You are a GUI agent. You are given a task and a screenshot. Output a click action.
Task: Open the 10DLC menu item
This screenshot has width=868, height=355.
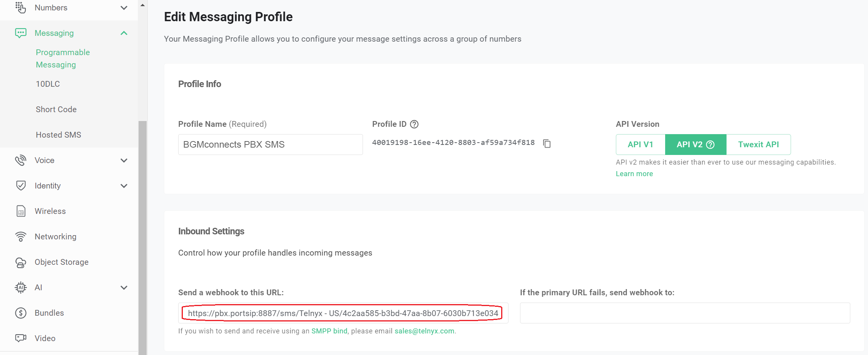pos(48,84)
